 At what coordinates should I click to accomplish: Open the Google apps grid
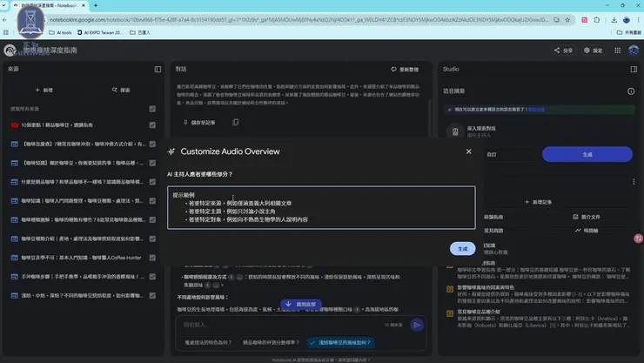(617, 50)
